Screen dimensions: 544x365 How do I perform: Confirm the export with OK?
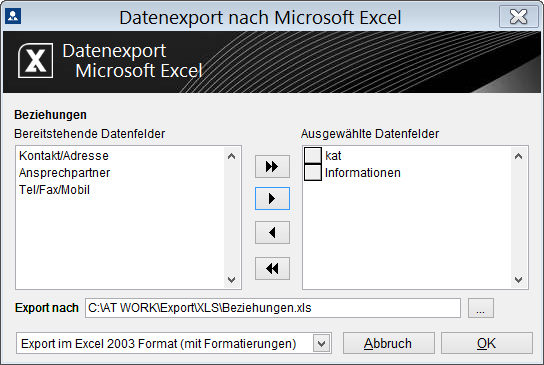click(x=486, y=343)
